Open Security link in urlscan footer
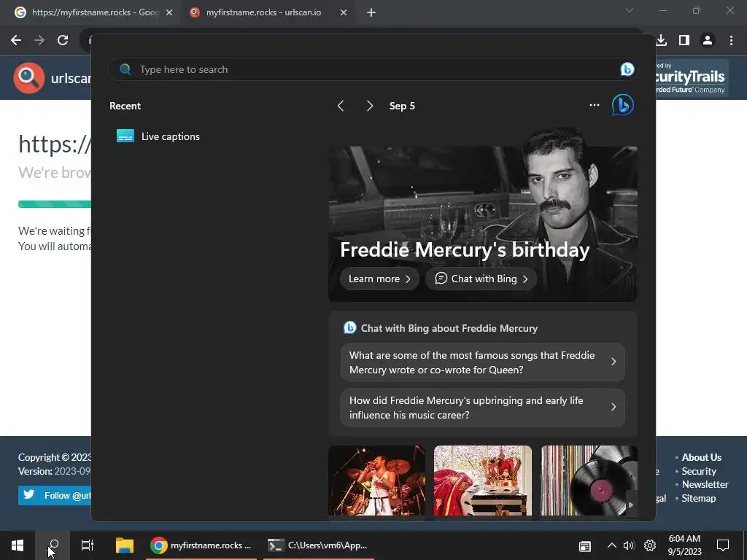Screen dimensions: 747x560 pyautogui.click(x=699, y=471)
